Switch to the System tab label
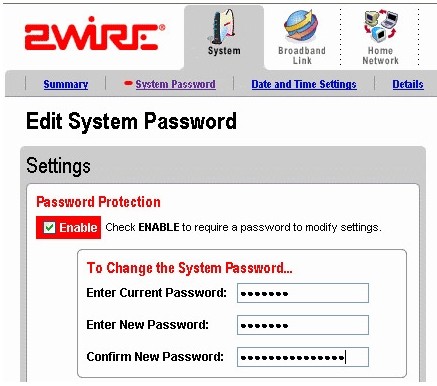Image resolution: width=437 pixels, height=386 pixels. 224,51
